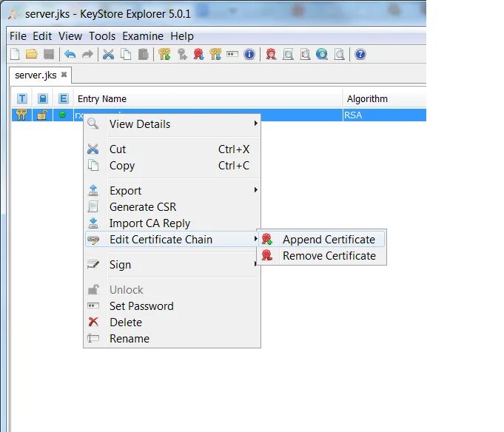Expand the Edit Certificate Chain submenu
Image resolution: width=504 pixels, height=432 pixels.
(172, 240)
